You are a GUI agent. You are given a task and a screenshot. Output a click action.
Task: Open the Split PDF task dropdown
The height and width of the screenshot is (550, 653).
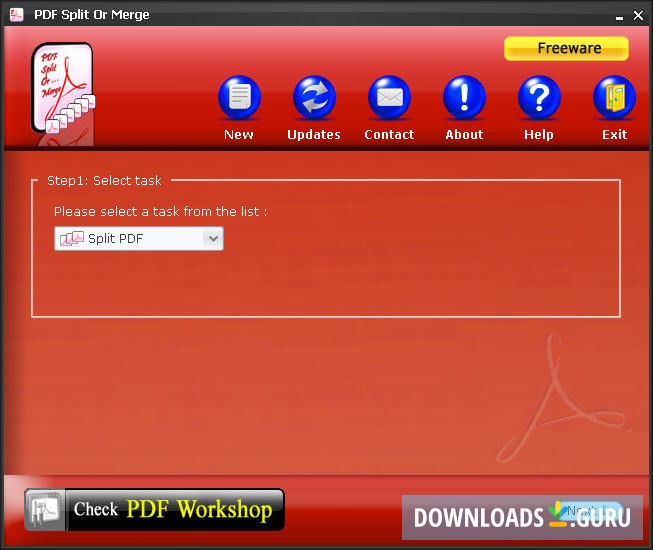click(139, 239)
